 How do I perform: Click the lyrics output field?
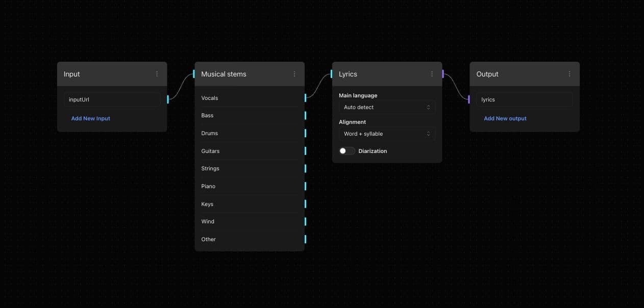pyautogui.click(x=524, y=99)
